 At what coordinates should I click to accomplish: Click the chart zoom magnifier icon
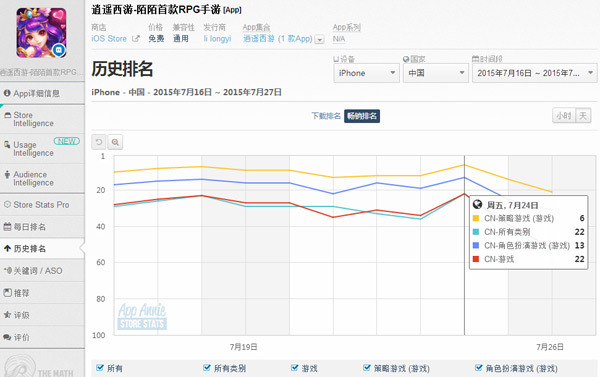coord(115,142)
